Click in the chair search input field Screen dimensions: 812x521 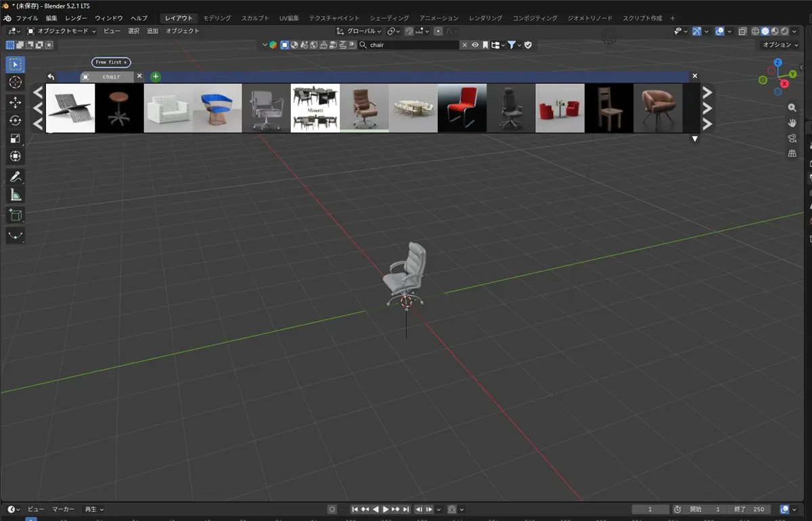tap(409, 45)
